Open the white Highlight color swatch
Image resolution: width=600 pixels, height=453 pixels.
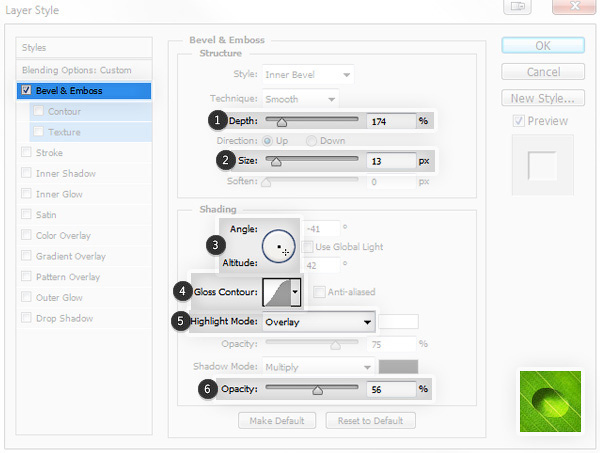398,321
